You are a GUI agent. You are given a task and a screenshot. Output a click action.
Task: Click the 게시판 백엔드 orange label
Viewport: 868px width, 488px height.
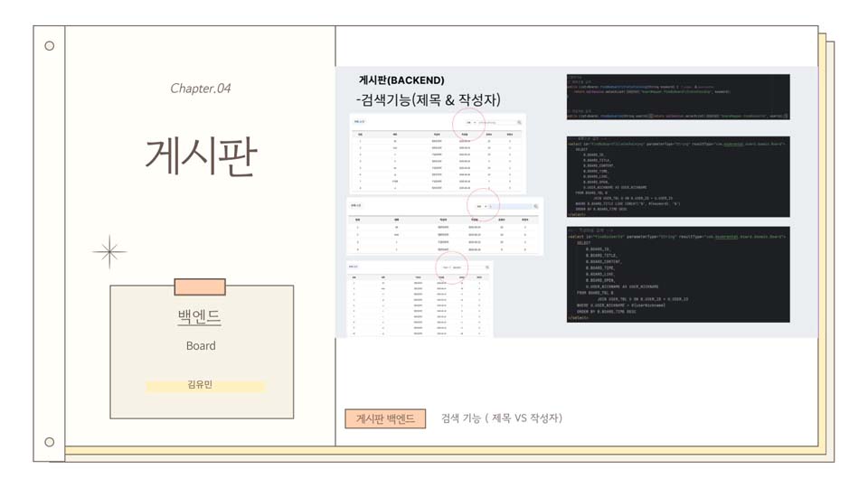(385, 418)
